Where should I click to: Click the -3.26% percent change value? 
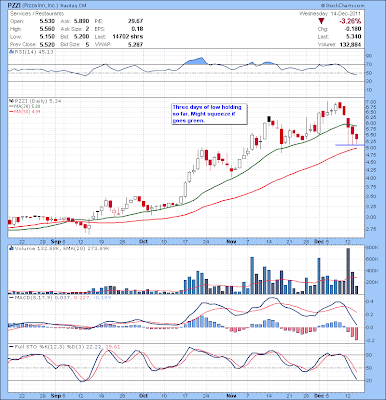(349, 21)
